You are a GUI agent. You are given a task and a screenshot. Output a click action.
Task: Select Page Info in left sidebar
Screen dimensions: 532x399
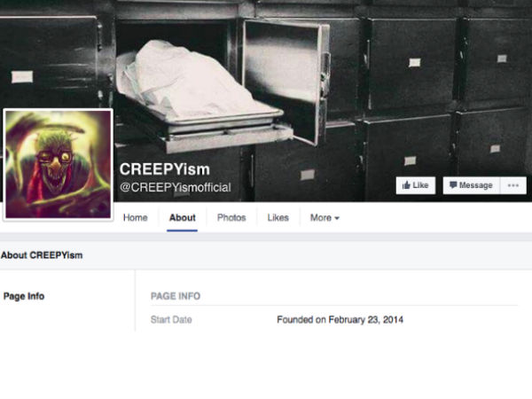24,296
